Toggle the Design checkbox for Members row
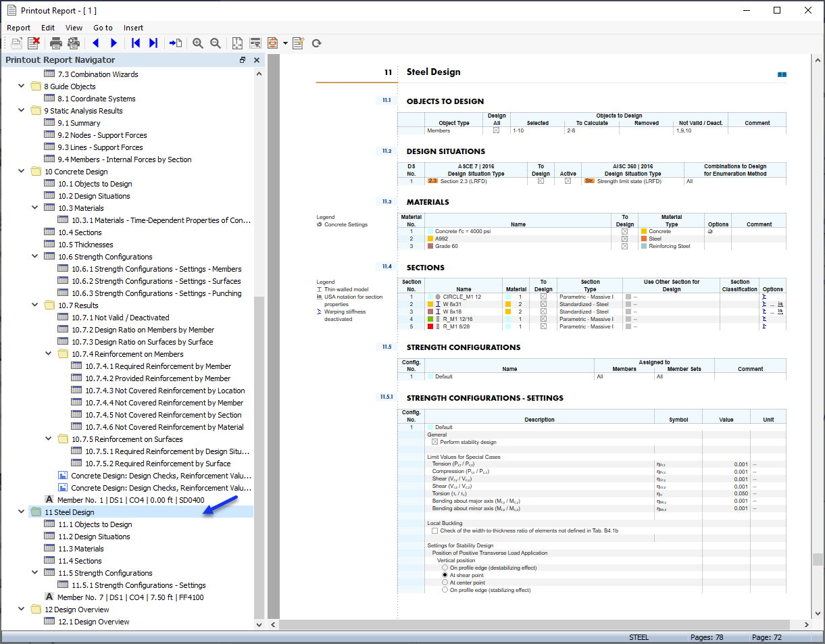Screen dimensions: 825x644 coord(497,131)
